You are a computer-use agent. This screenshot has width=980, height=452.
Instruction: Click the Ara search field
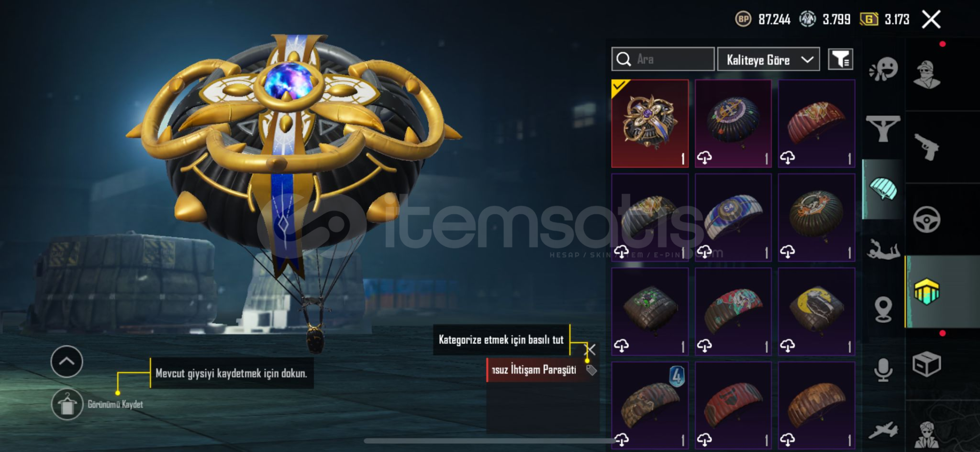(x=663, y=59)
